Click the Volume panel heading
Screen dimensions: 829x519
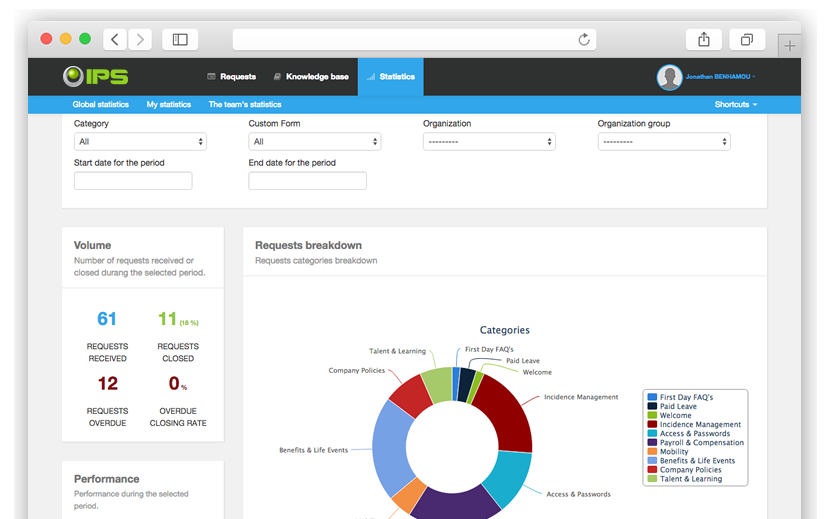click(x=93, y=245)
